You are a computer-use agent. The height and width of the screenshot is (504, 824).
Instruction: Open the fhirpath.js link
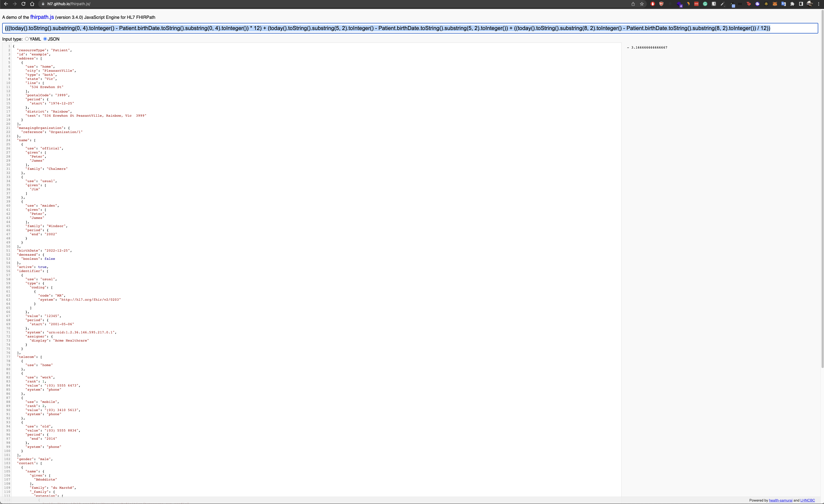(x=42, y=17)
